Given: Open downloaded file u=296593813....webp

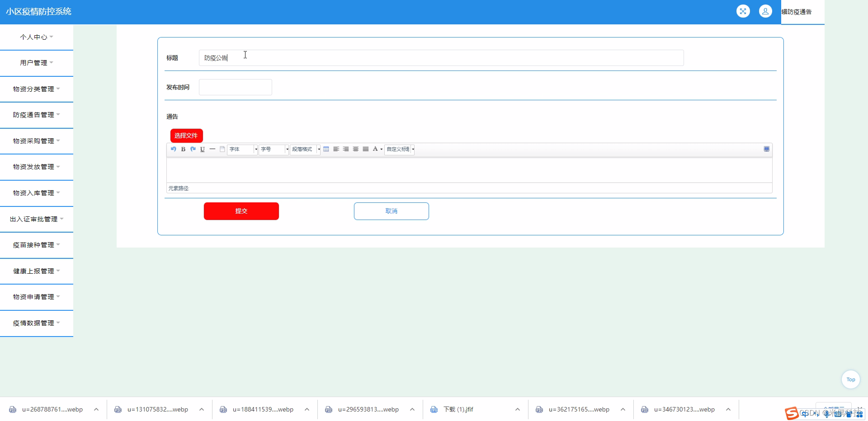Looking at the screenshot, I should pos(368,409).
